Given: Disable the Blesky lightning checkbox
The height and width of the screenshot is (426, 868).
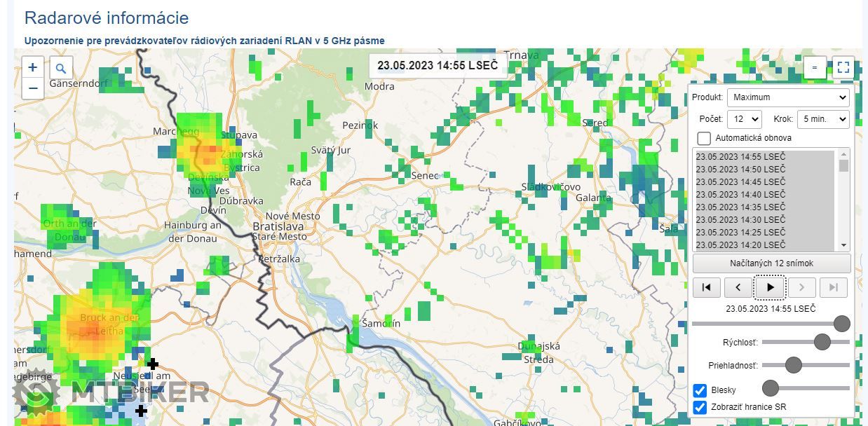Looking at the screenshot, I should (x=700, y=390).
